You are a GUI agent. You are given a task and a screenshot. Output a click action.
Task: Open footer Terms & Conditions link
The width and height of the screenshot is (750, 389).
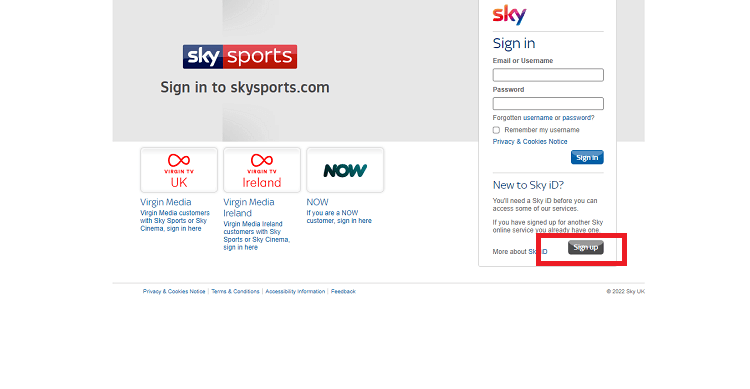[x=235, y=291]
